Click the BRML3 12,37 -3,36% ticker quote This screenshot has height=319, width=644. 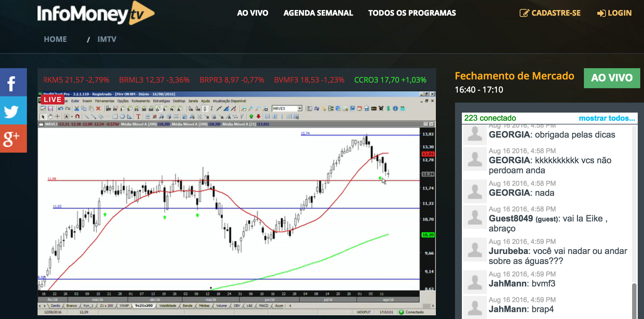pos(154,80)
